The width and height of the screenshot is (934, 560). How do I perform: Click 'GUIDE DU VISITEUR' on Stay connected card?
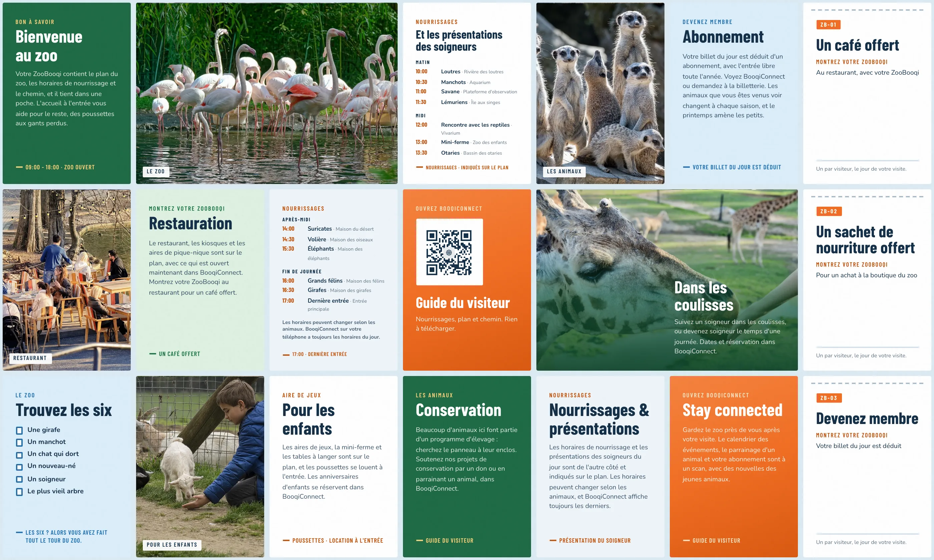[x=716, y=540]
